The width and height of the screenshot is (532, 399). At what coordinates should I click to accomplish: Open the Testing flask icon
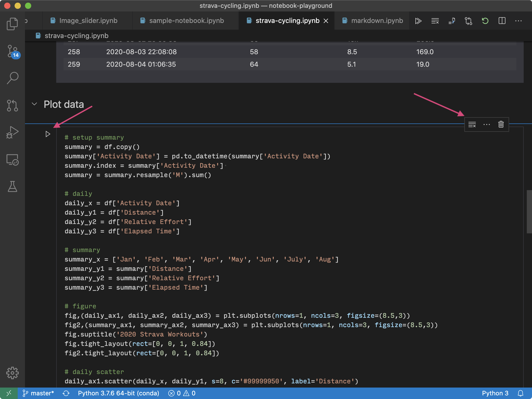(12, 186)
